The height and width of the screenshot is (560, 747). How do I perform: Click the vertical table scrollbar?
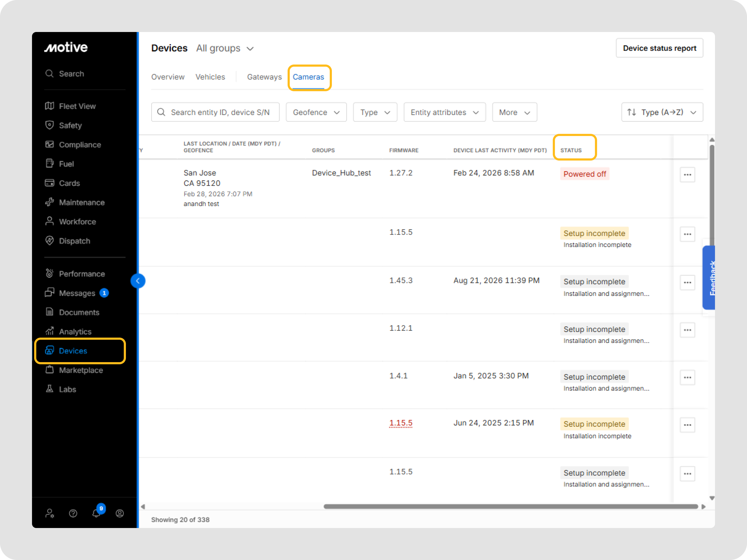pos(712,196)
